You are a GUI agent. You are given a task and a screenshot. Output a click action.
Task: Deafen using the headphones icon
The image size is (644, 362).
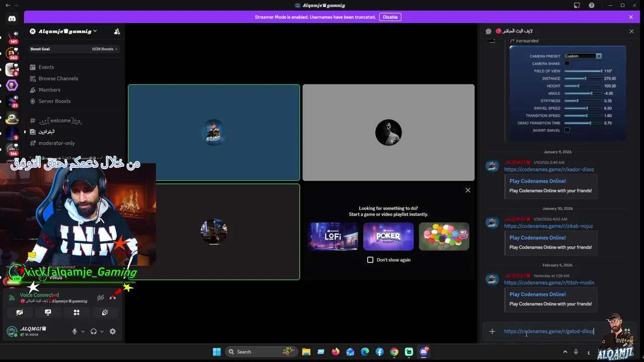[93, 331]
